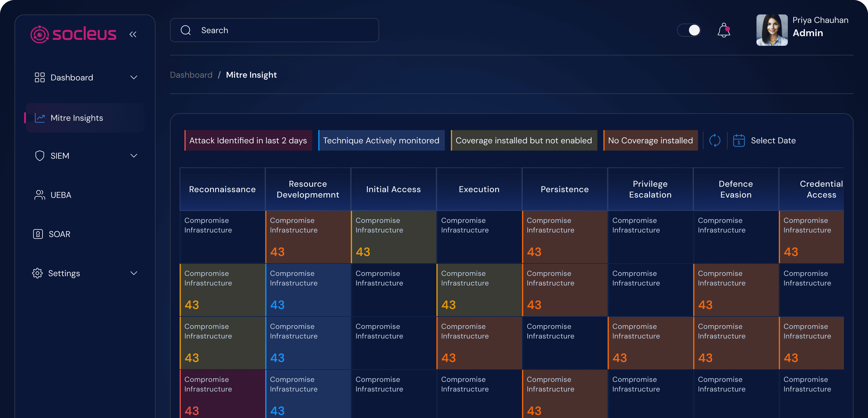Click the Reconnaissance column header

tap(222, 189)
